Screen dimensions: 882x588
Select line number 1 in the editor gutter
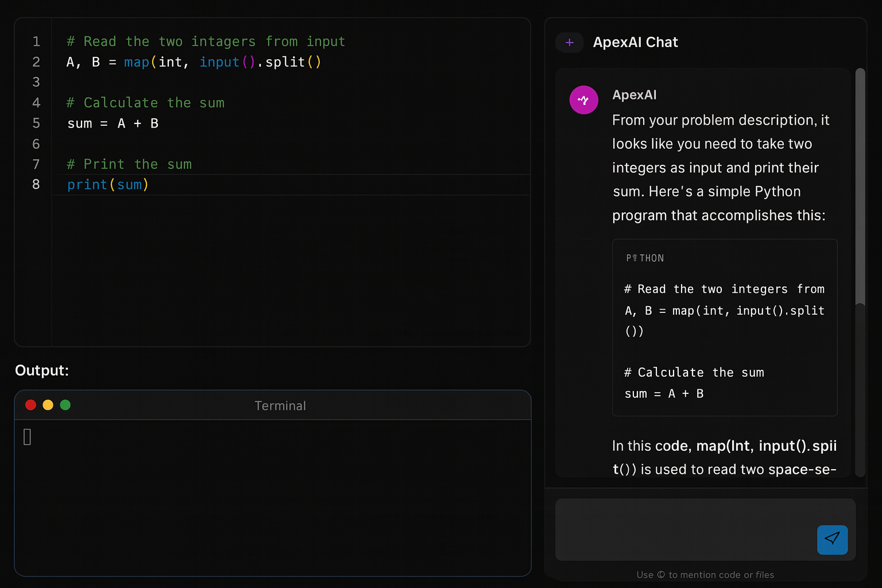36,41
